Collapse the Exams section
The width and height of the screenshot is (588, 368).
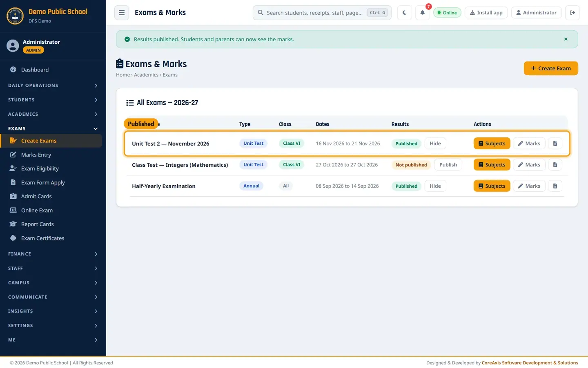coord(53,128)
